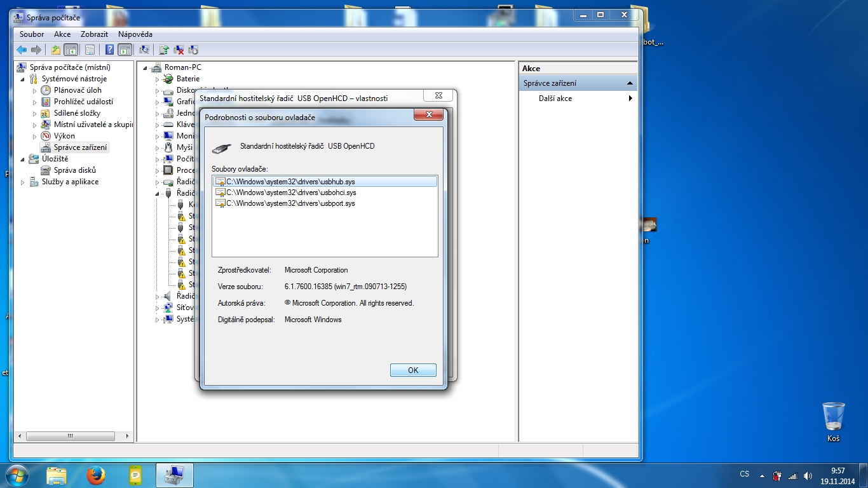Open the Soubor menu
The height and width of the screenshot is (488, 868).
tap(32, 34)
